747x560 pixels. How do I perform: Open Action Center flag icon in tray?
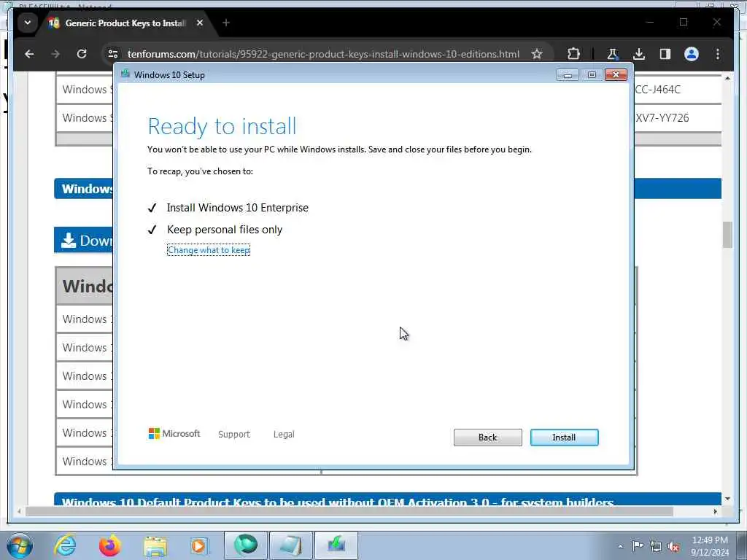click(x=638, y=545)
